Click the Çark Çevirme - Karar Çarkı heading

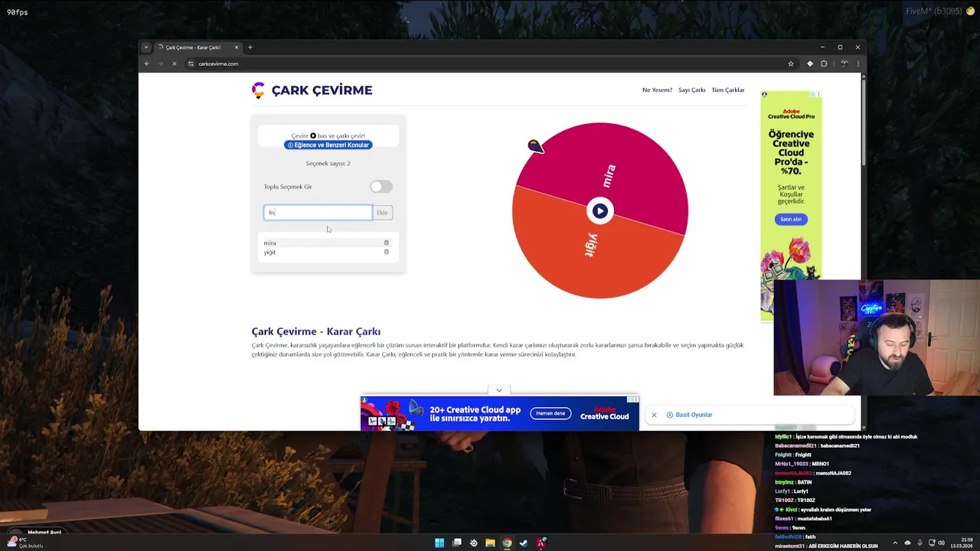[316, 331]
